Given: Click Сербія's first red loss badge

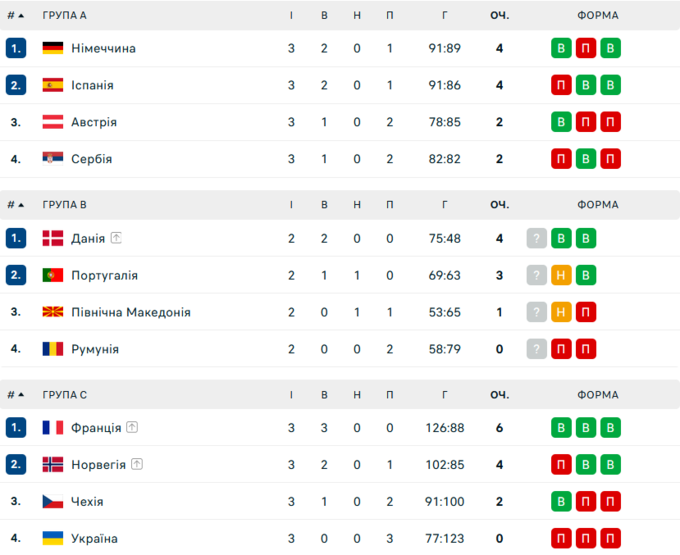Looking at the screenshot, I should coord(562,159).
